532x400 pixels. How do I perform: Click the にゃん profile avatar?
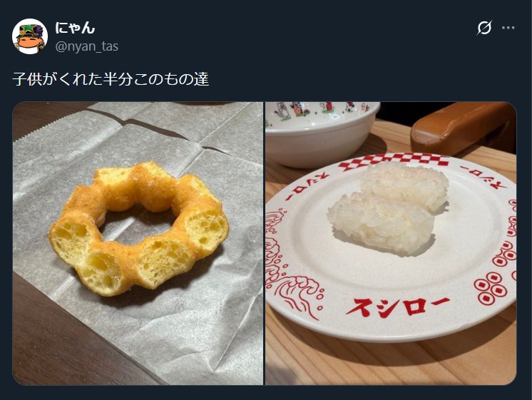[30, 36]
